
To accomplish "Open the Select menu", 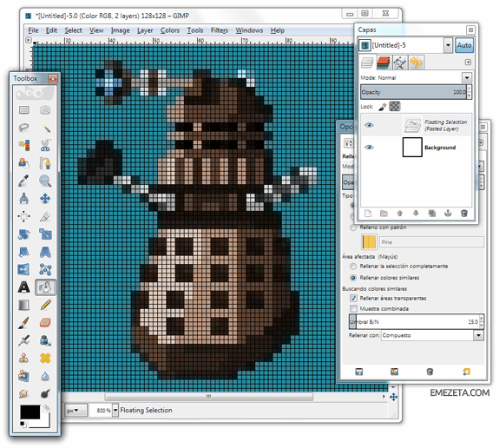I will point(73,30).
